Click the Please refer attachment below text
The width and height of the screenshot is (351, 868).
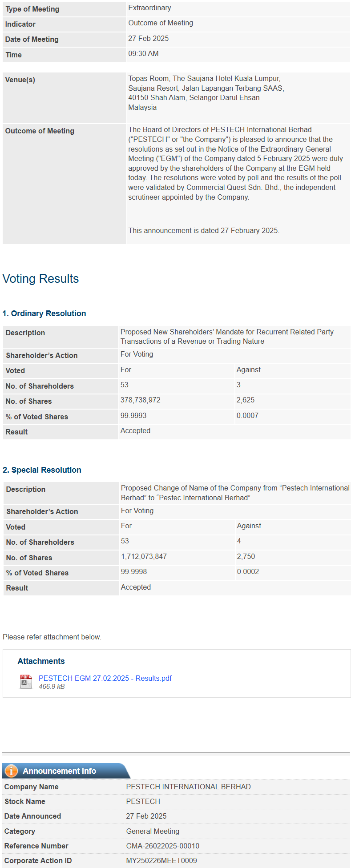point(52,637)
